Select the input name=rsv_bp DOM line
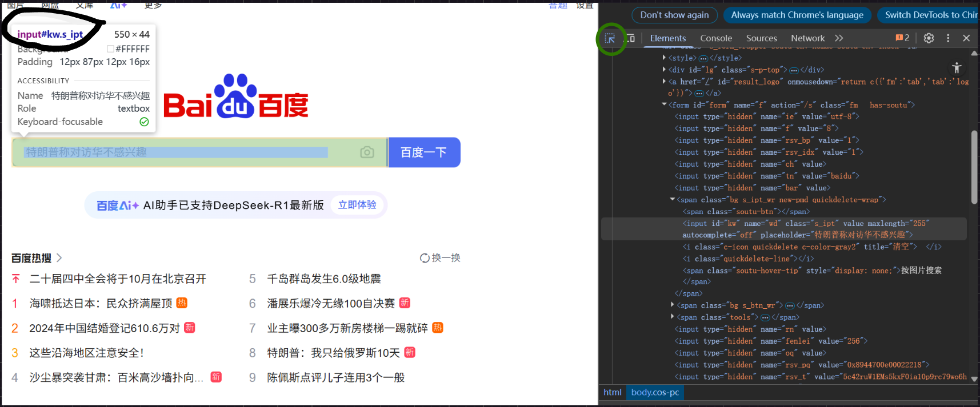Screen dimensions: 980x407 coord(767,140)
